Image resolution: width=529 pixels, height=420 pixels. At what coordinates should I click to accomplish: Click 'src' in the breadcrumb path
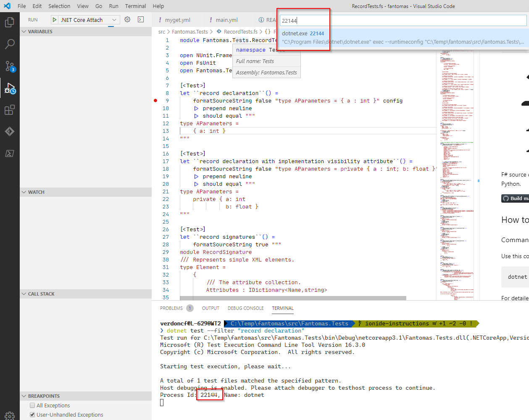point(162,32)
